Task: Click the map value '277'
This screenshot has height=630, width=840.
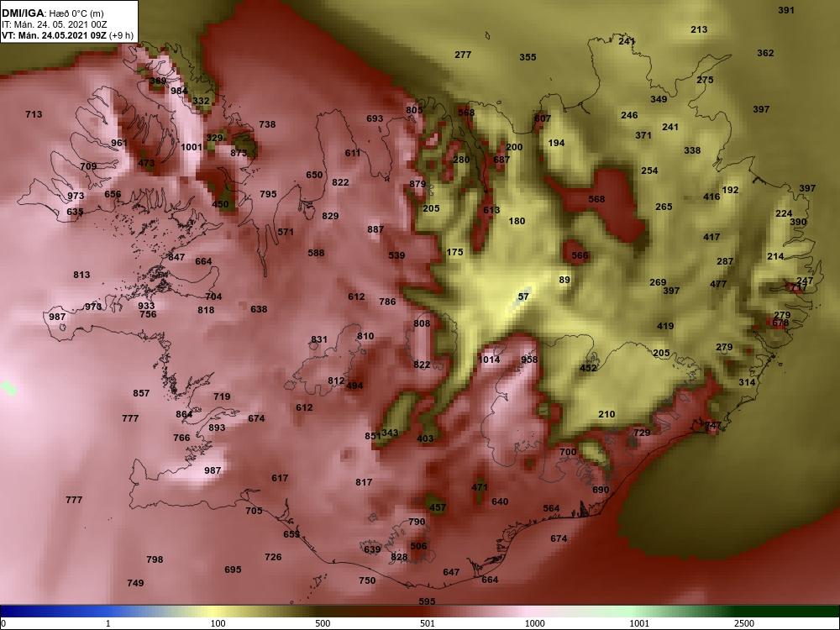Action: coord(463,55)
